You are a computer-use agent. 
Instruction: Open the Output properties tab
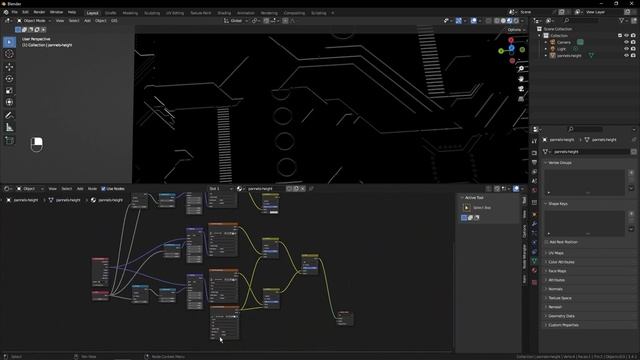(x=534, y=162)
